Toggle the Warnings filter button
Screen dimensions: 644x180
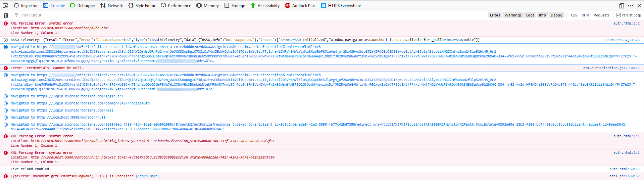(x=513, y=15)
